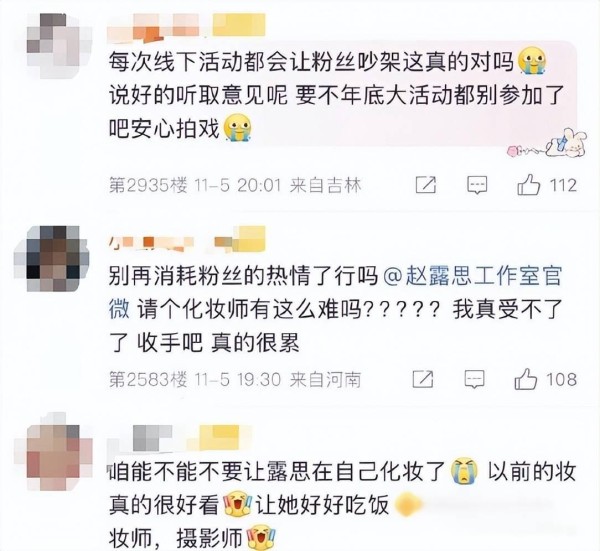Screen dimensions: 600x551
Task: Share the 第2935楼 comment via repost icon
Action: pyautogui.click(x=426, y=185)
